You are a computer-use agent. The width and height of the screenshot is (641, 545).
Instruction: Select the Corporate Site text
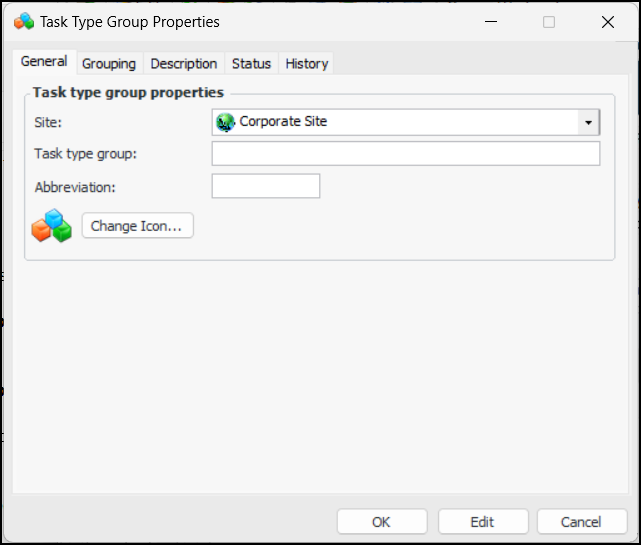coord(283,121)
